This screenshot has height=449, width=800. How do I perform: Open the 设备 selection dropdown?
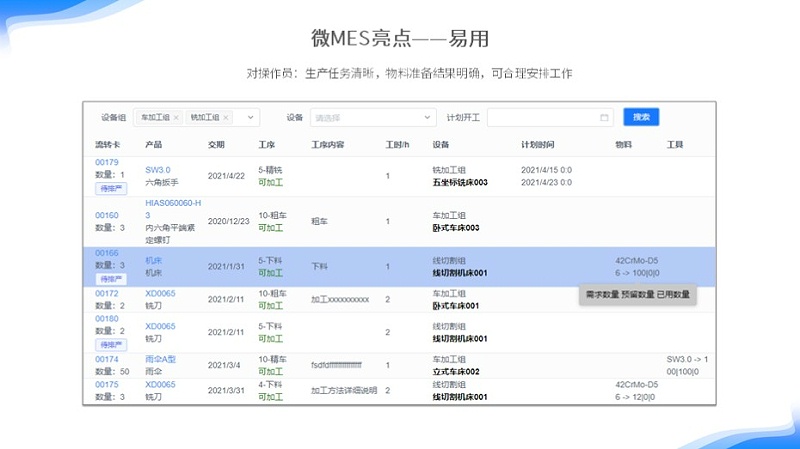(373, 117)
